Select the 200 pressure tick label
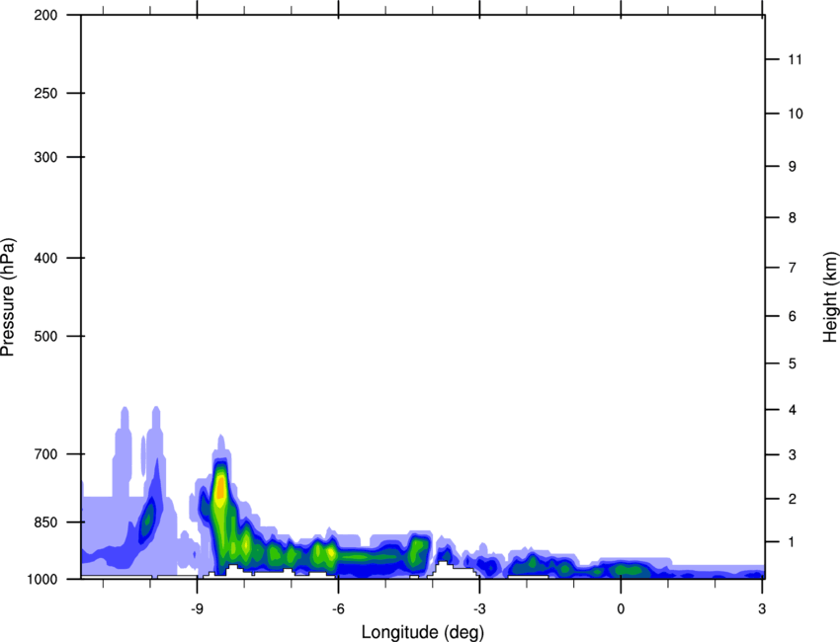 click(45, 15)
